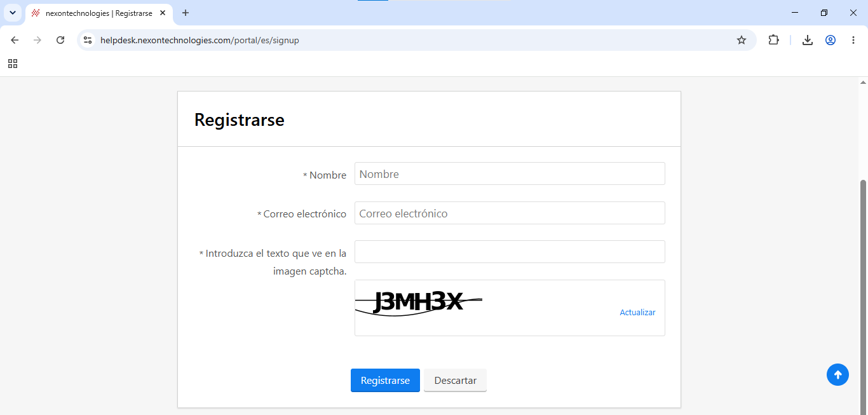868x415 pixels.
Task: Open the apps grid shortcut in bookmarks bar
Action: tap(13, 64)
